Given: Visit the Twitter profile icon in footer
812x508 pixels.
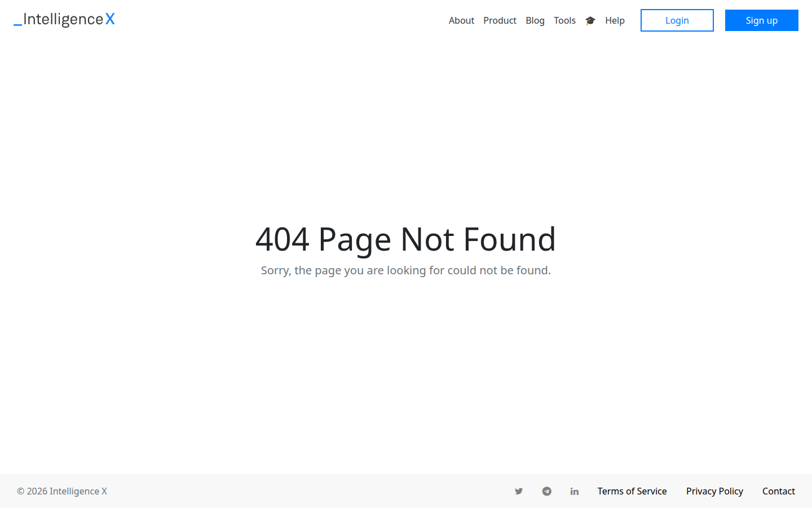Looking at the screenshot, I should [x=519, y=491].
